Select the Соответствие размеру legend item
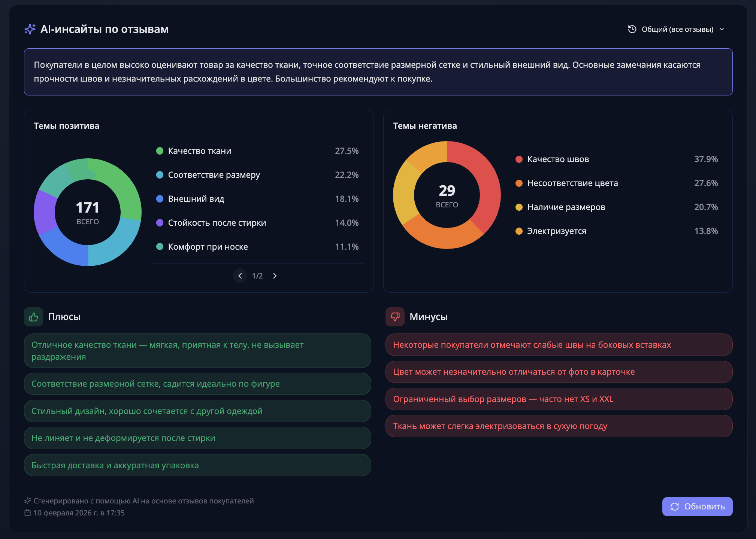The image size is (756, 539). [x=214, y=175]
